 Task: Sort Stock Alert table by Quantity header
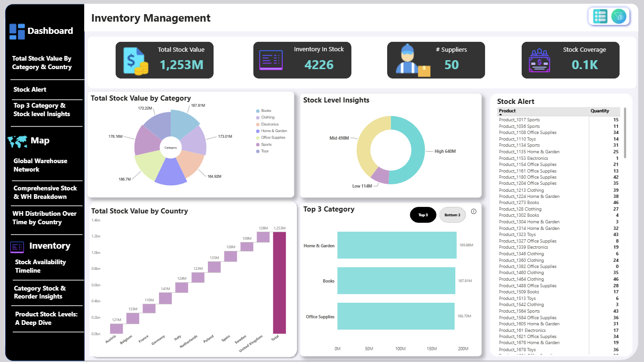coord(600,111)
